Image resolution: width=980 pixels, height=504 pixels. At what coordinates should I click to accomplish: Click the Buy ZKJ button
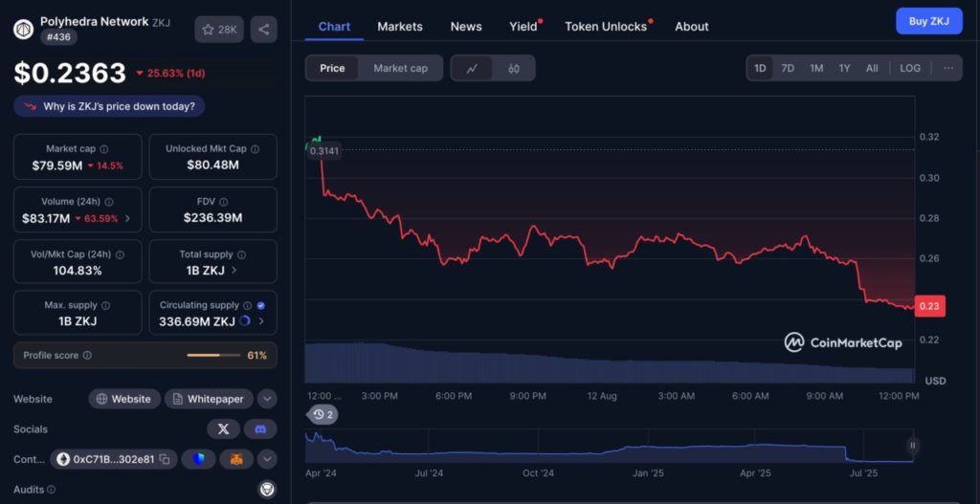click(928, 21)
